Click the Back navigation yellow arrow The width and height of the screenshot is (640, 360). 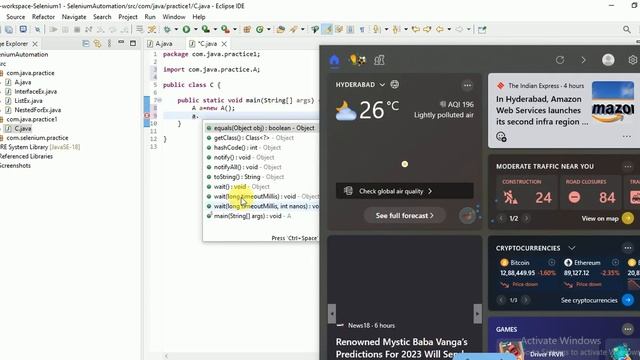[x=440, y=29]
